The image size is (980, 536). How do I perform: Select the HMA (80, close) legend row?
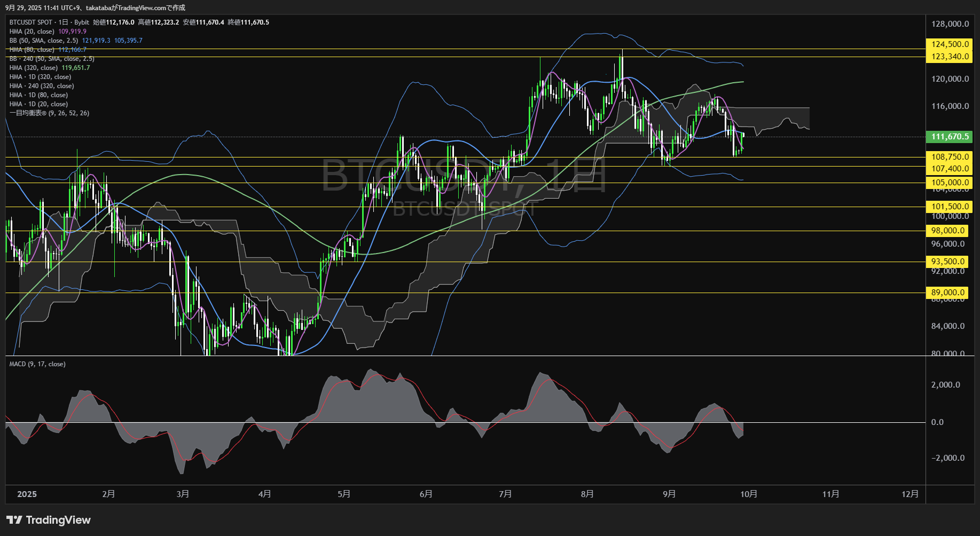pyautogui.click(x=48, y=50)
